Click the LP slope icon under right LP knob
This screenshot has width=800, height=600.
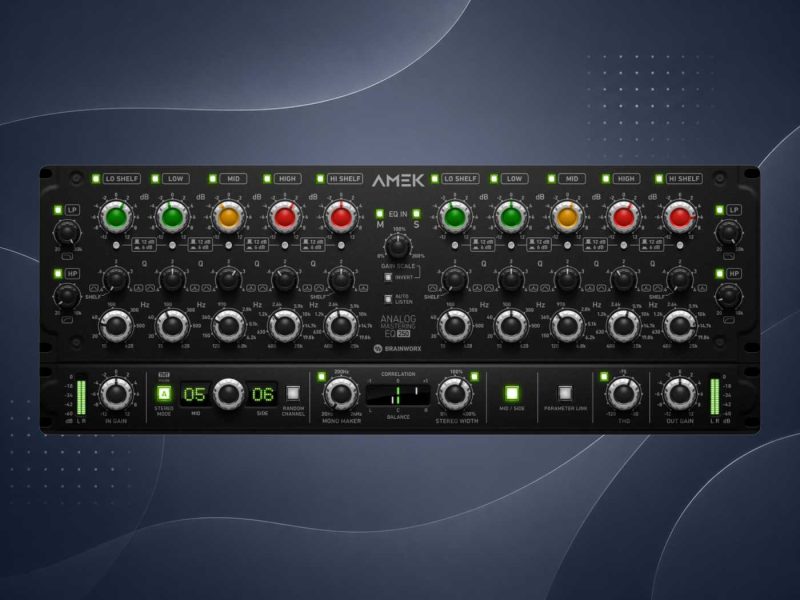729,256
